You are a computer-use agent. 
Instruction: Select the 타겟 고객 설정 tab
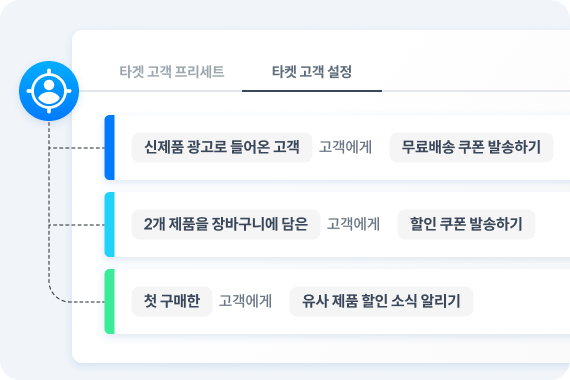[x=312, y=72]
